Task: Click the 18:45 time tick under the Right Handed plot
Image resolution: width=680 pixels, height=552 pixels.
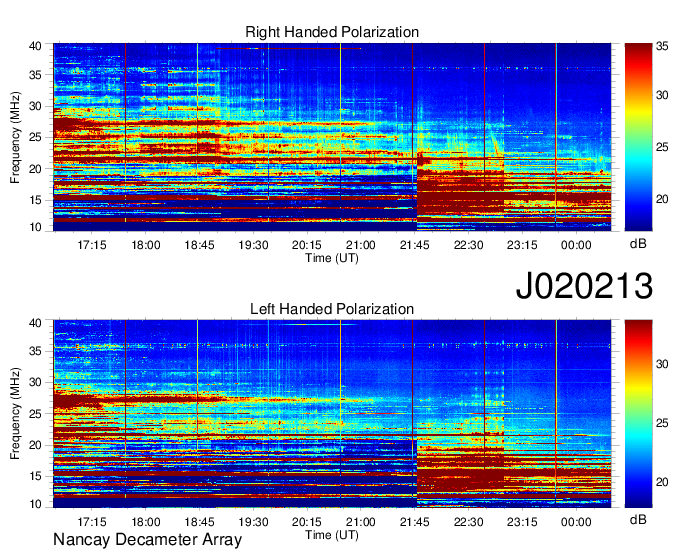Action: point(199,245)
